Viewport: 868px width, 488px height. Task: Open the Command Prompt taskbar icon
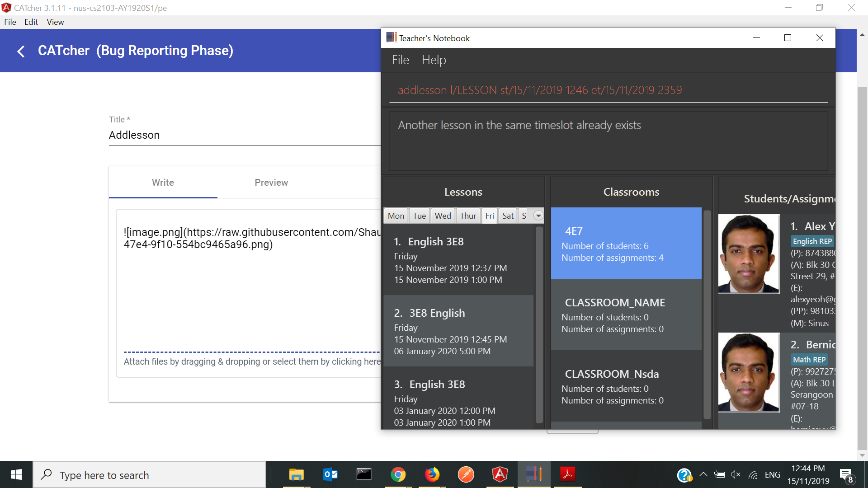[364, 474]
